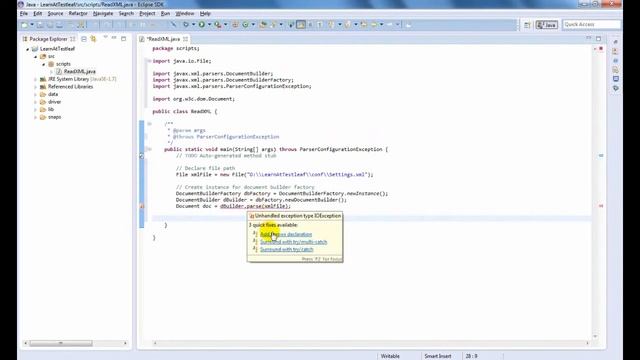Switch to the Java perspective button
This screenshot has width=640, height=360.
[547, 25]
